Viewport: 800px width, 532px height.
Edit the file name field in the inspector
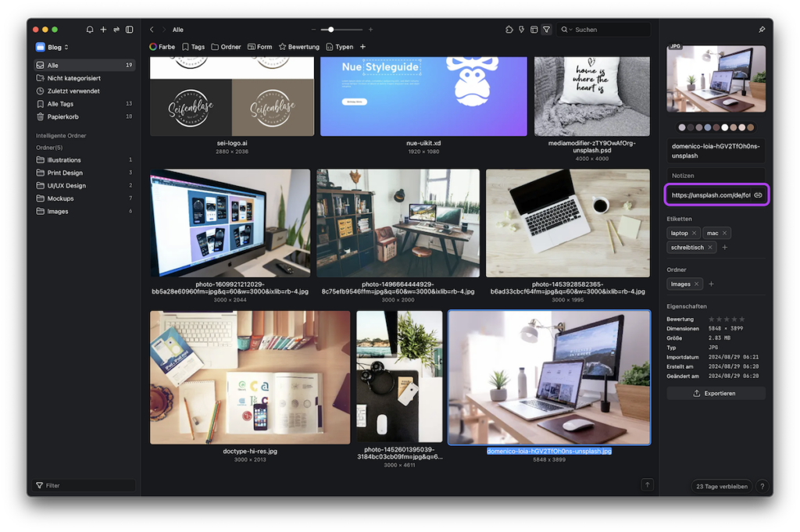pos(716,151)
